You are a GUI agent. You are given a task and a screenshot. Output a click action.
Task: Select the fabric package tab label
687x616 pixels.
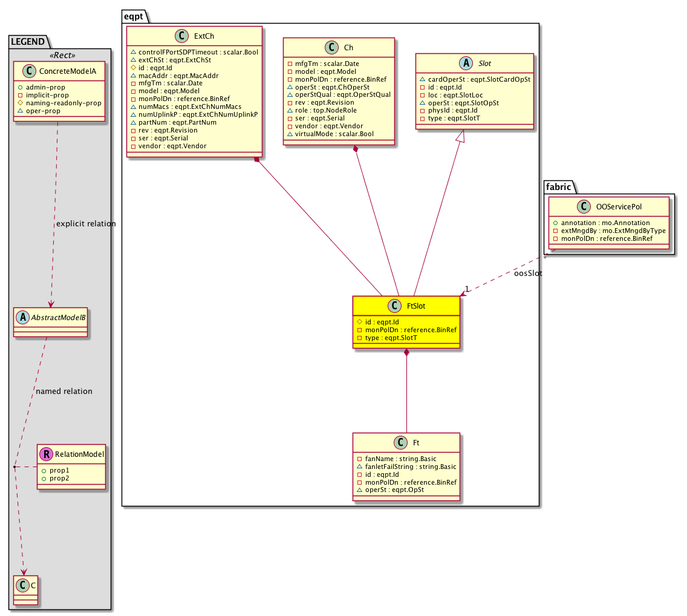pos(558,187)
